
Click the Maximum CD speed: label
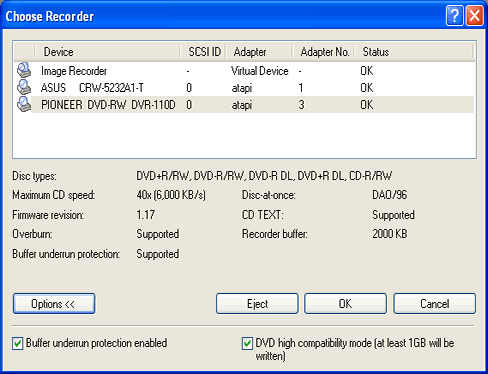click(x=54, y=195)
